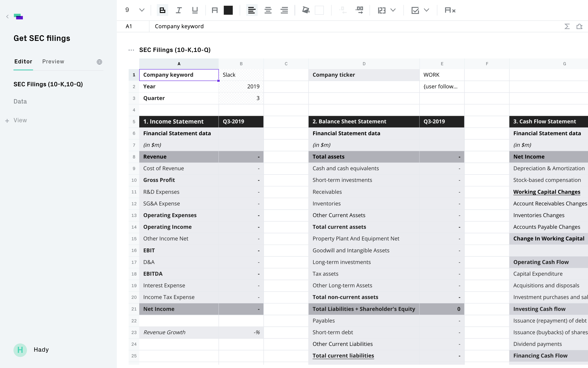Select the Company ticker label cell
The width and height of the screenshot is (588, 368).
(x=364, y=75)
